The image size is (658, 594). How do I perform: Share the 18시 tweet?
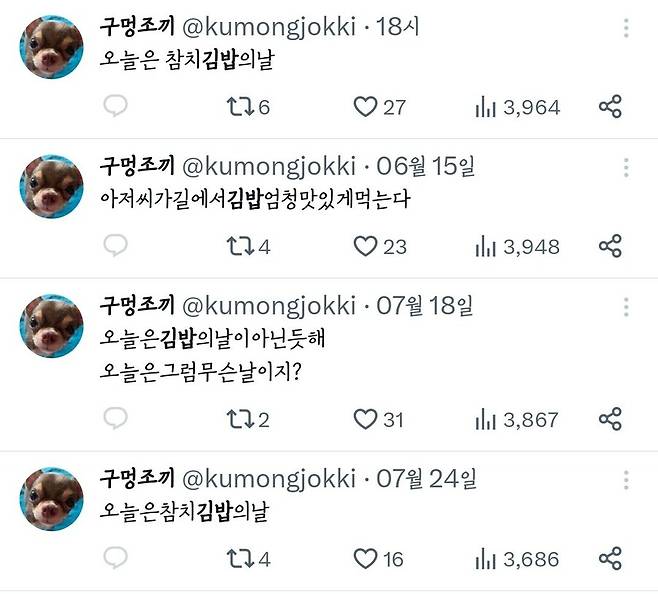point(610,107)
